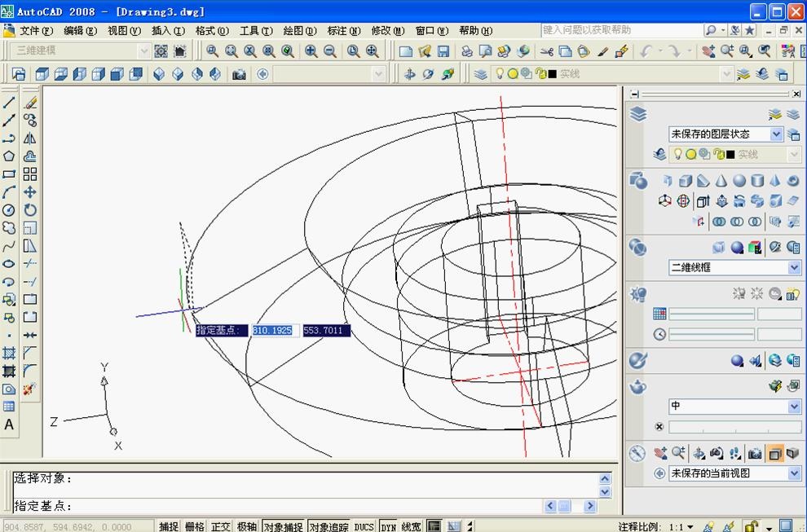Screen dimensions: 807x532
Task: Choose the Multiline Text tool
Action: [9, 425]
